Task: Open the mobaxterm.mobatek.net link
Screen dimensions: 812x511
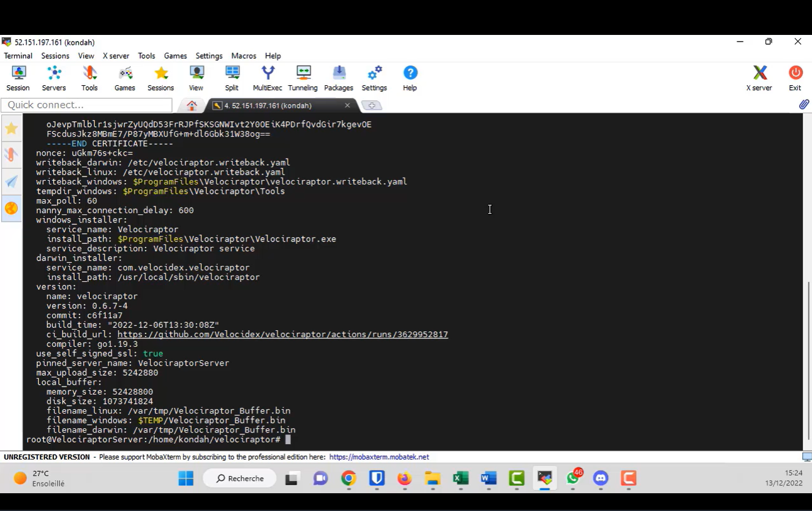Action: point(378,457)
